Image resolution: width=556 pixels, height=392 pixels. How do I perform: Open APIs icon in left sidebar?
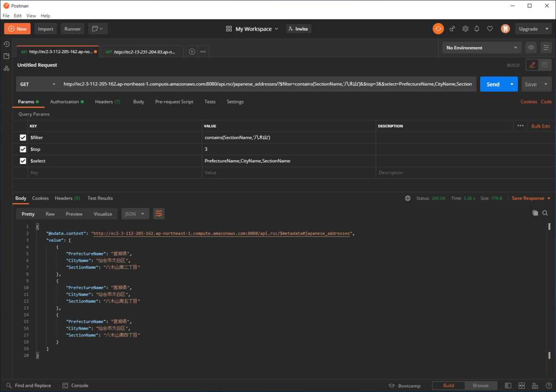6,68
